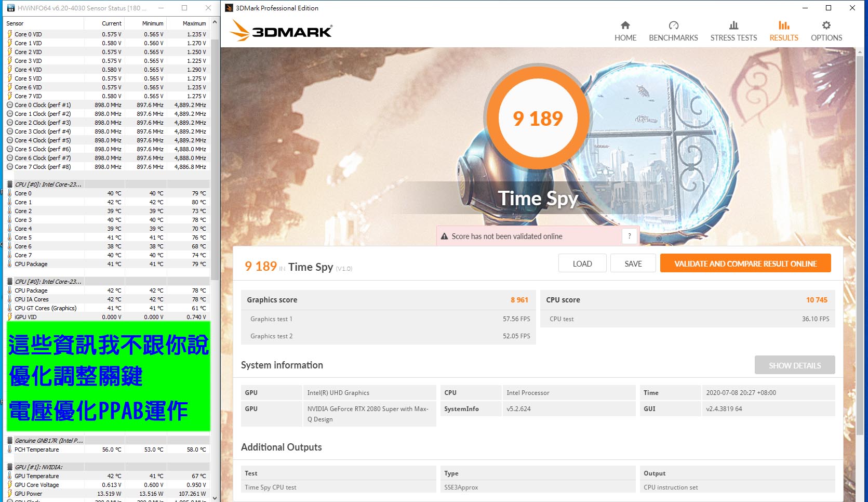Screen dimensions: 868x502
Task: Click the thermometer icon of PCH Temperature
Action: [10, 450]
